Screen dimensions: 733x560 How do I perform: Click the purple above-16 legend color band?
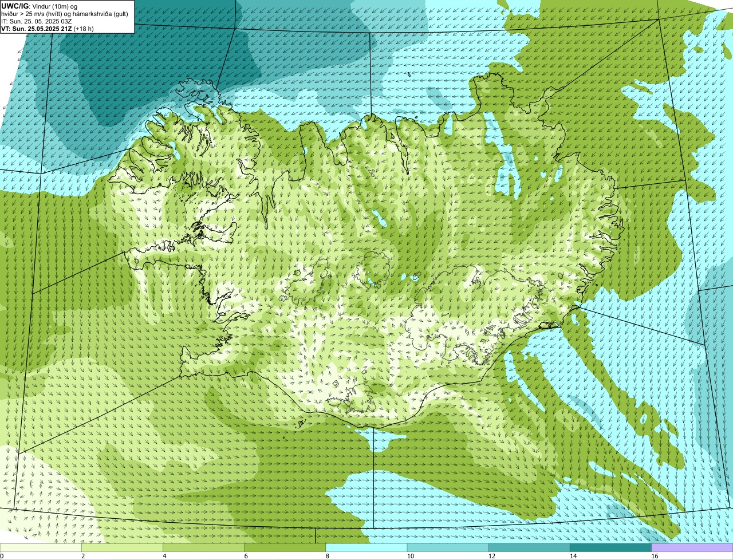692,547
